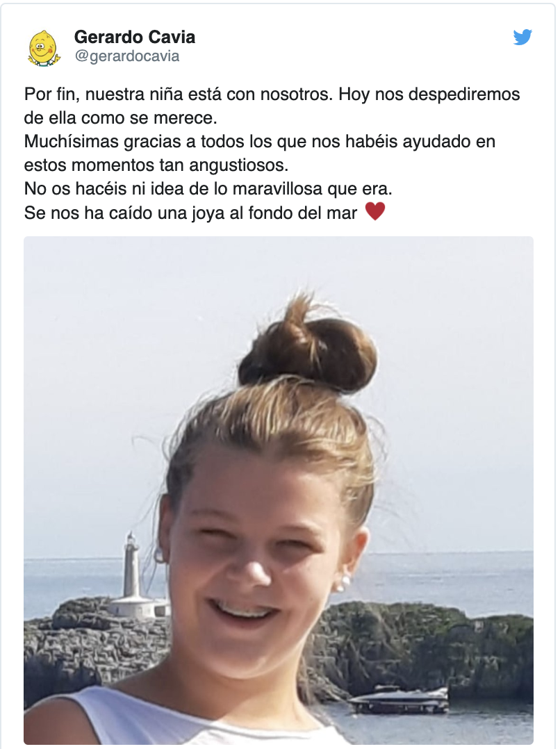Screen dimensions: 560x749
Task: Click "estos momentos tan angustiosos" text
Action: point(156,165)
